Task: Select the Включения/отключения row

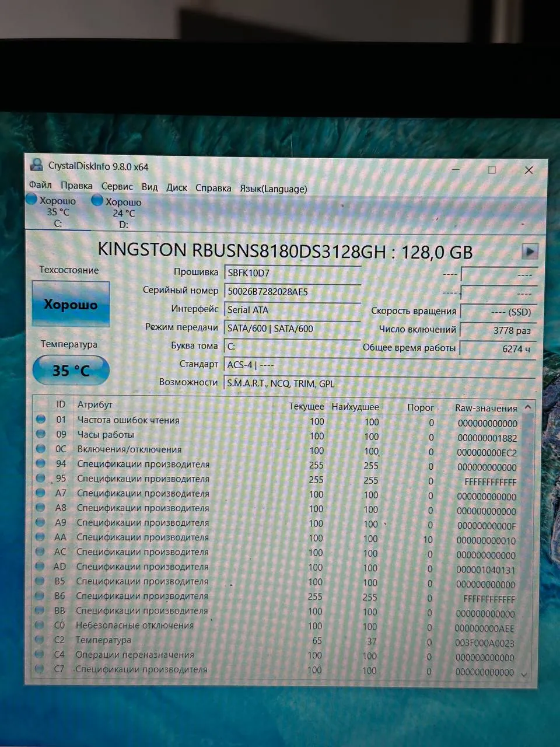Action: 277,450
